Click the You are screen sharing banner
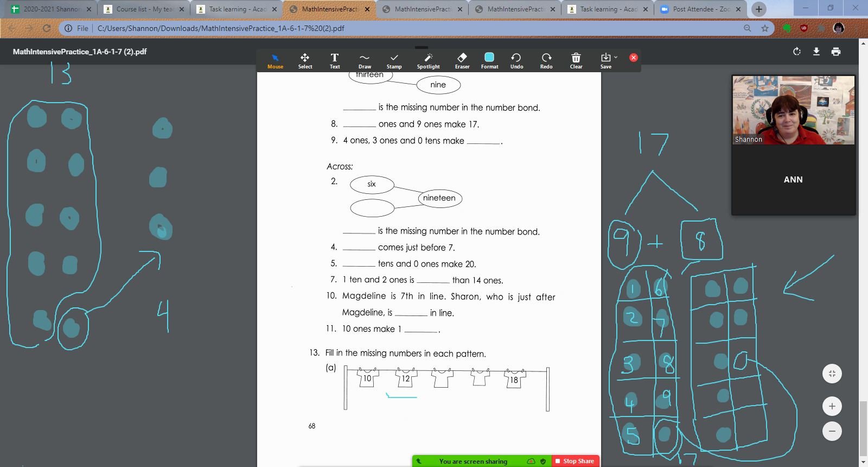 [x=473, y=461]
